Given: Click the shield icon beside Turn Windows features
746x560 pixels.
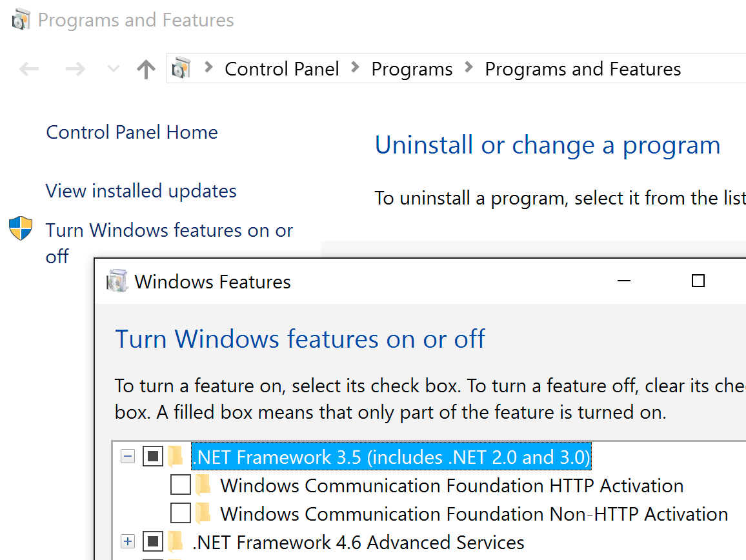Looking at the screenshot, I should [x=21, y=229].
